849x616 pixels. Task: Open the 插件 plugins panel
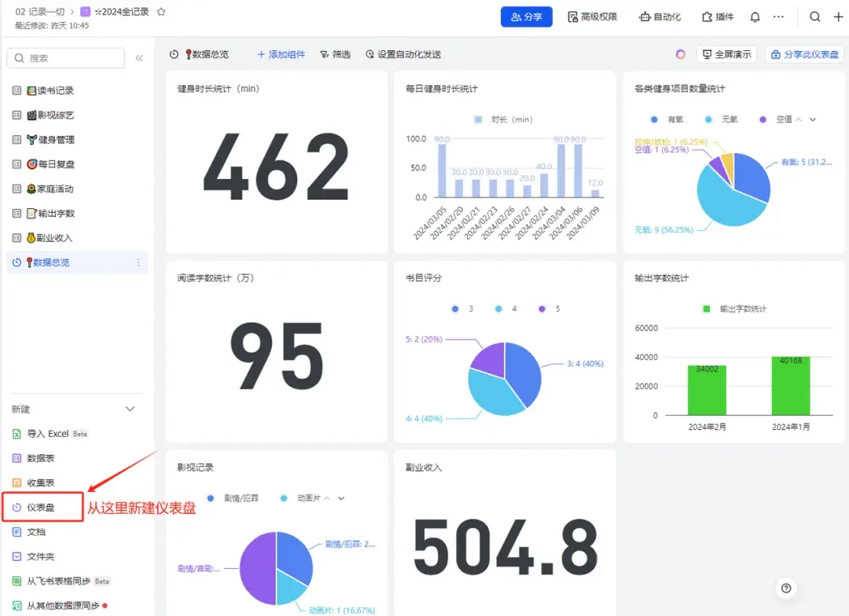716,16
